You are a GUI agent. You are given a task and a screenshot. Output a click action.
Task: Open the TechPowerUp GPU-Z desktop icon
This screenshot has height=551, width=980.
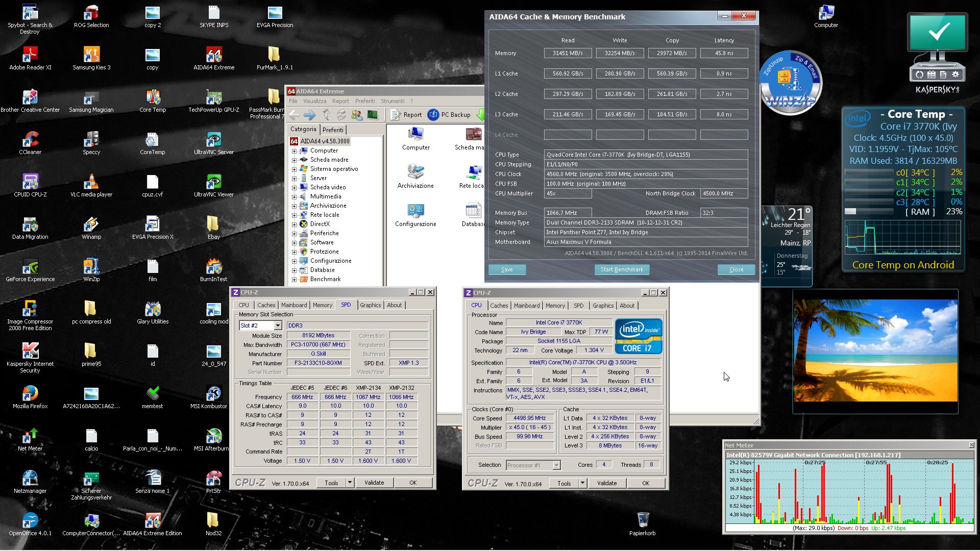tap(214, 101)
